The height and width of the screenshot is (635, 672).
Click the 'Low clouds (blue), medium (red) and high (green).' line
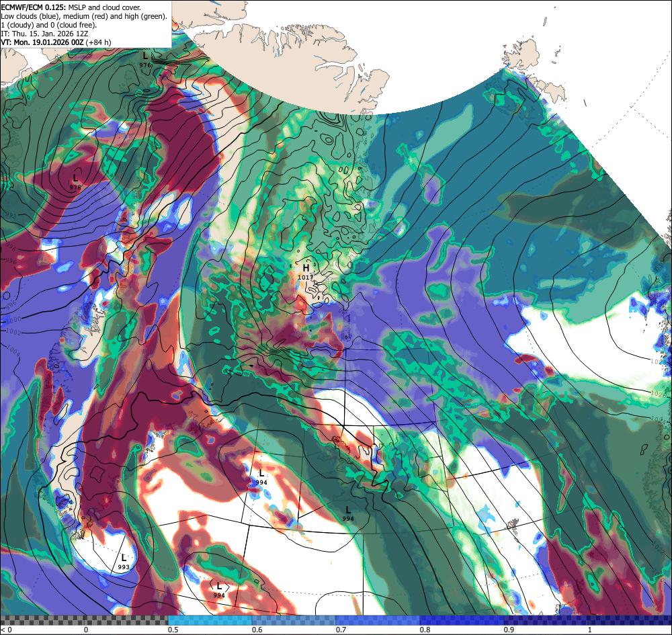tap(84, 16)
